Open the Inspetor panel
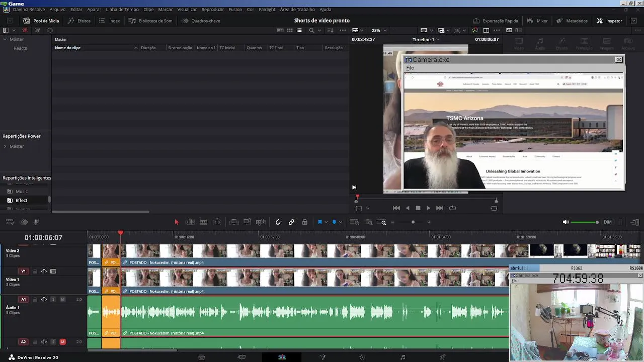Image resolution: width=644 pixels, height=362 pixels. coord(610,21)
